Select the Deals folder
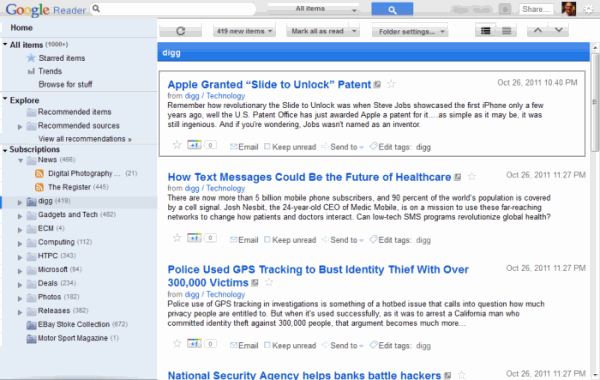Screen dimensions: 600x380 coord(48,283)
